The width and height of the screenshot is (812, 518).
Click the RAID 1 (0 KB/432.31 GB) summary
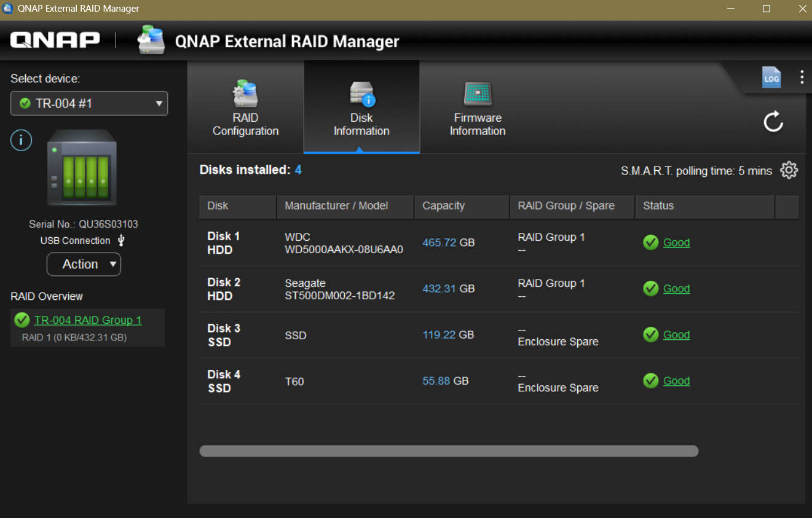(74, 337)
